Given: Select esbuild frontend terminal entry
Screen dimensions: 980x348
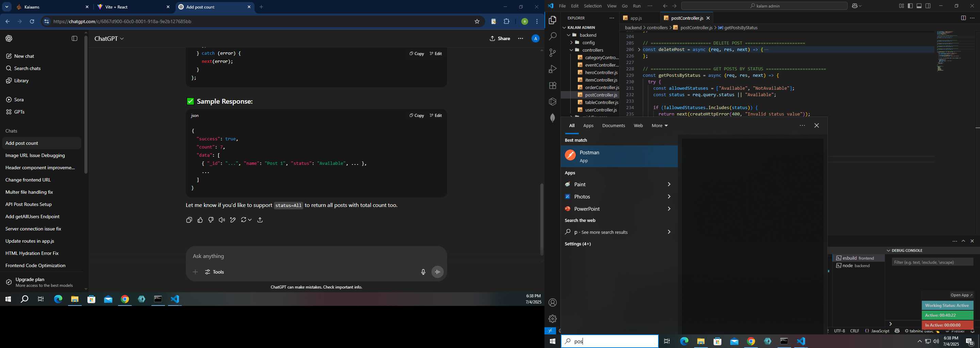Looking at the screenshot, I should pos(858,258).
